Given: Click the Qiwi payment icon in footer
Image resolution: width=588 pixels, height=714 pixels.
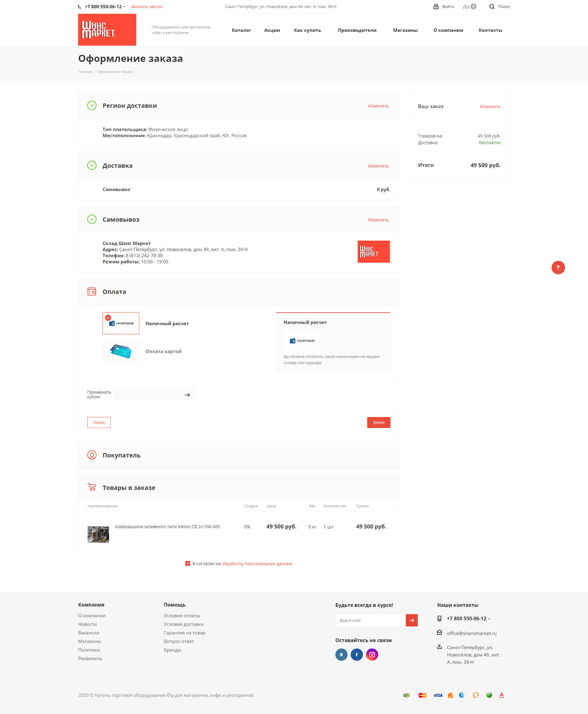Looking at the screenshot, I should click(476, 695).
